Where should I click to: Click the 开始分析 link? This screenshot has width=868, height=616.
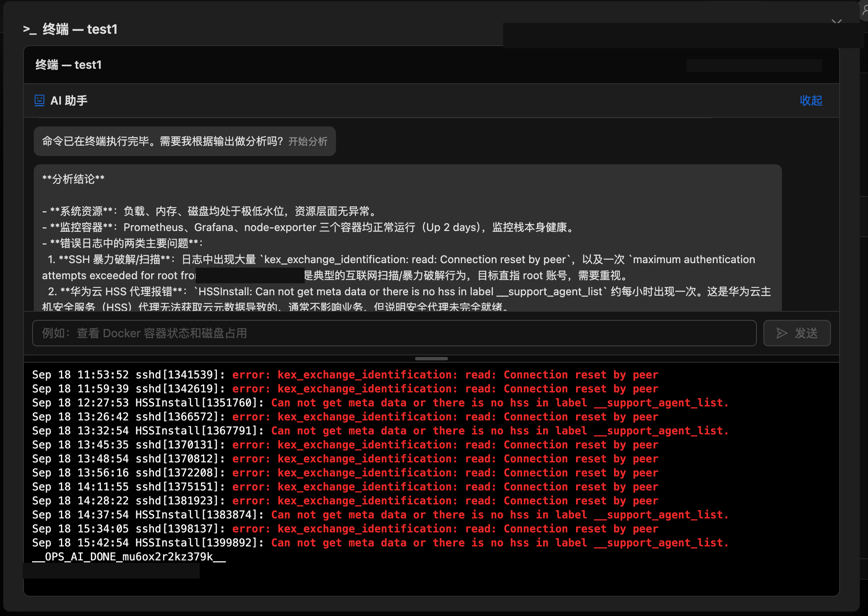pyautogui.click(x=308, y=142)
